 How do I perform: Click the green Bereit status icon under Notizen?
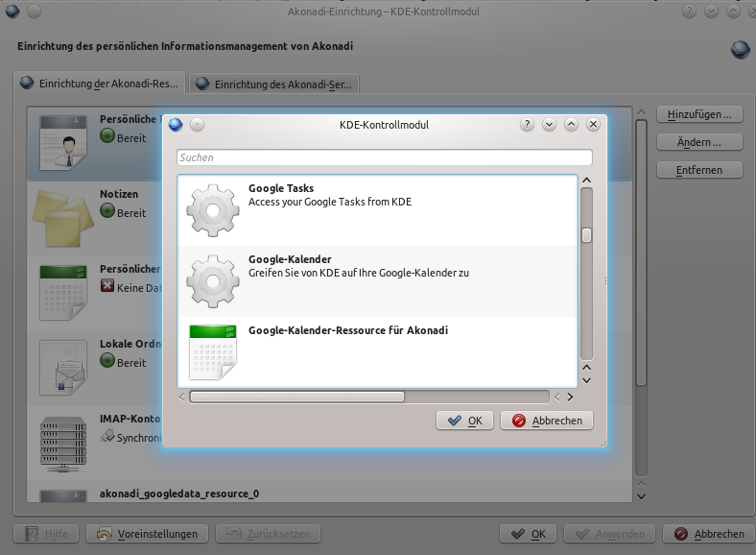click(107, 211)
